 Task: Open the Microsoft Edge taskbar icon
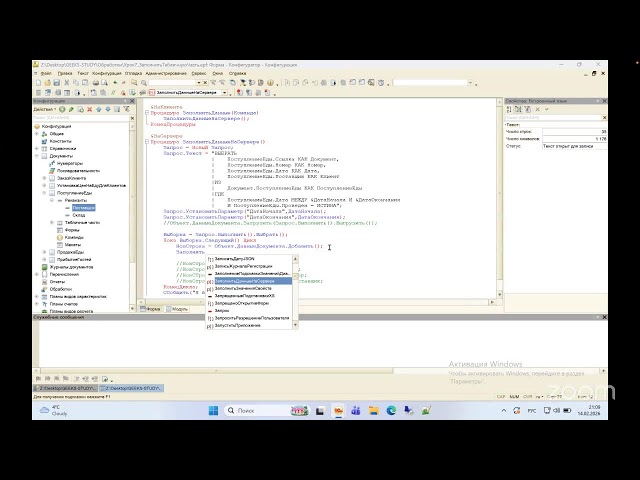391,411
